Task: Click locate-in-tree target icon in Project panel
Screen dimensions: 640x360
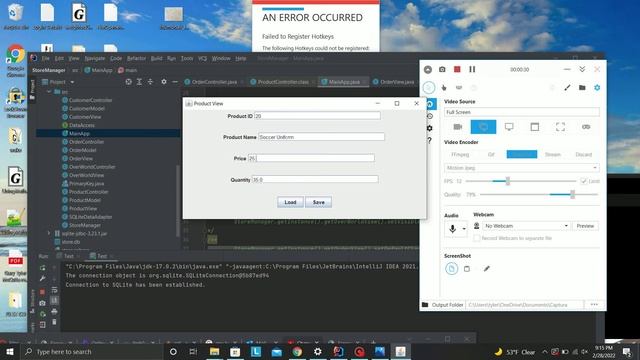Action: click(129, 82)
